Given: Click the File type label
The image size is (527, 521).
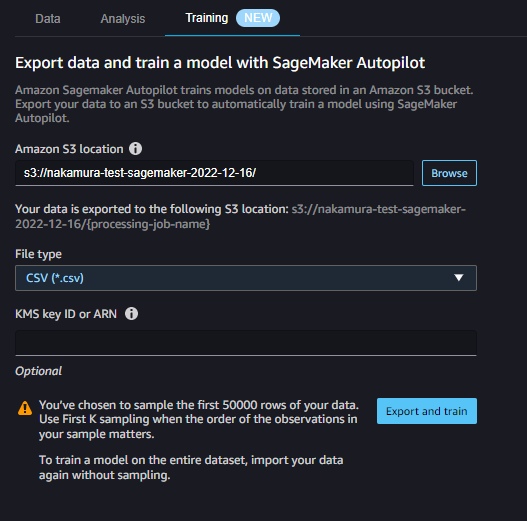Looking at the screenshot, I should [38, 254].
